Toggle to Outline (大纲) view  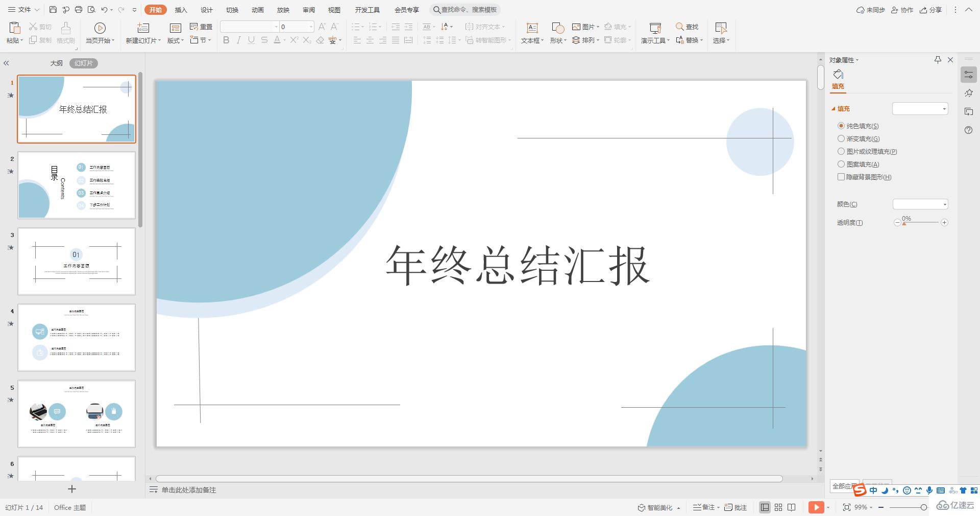tap(57, 63)
